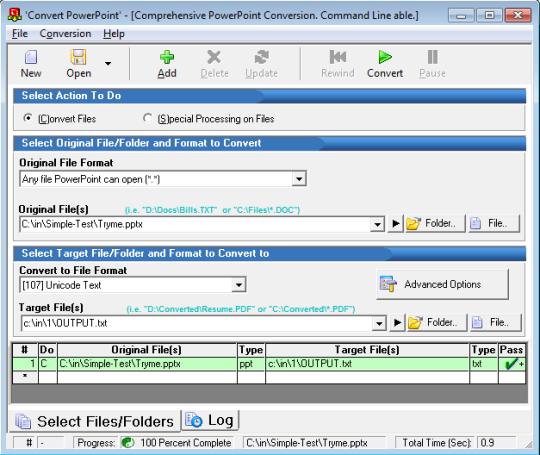Select C:\in\Simple-Test\Tryme.pptx cell in the table
The image size is (540, 455).
[x=147, y=364]
